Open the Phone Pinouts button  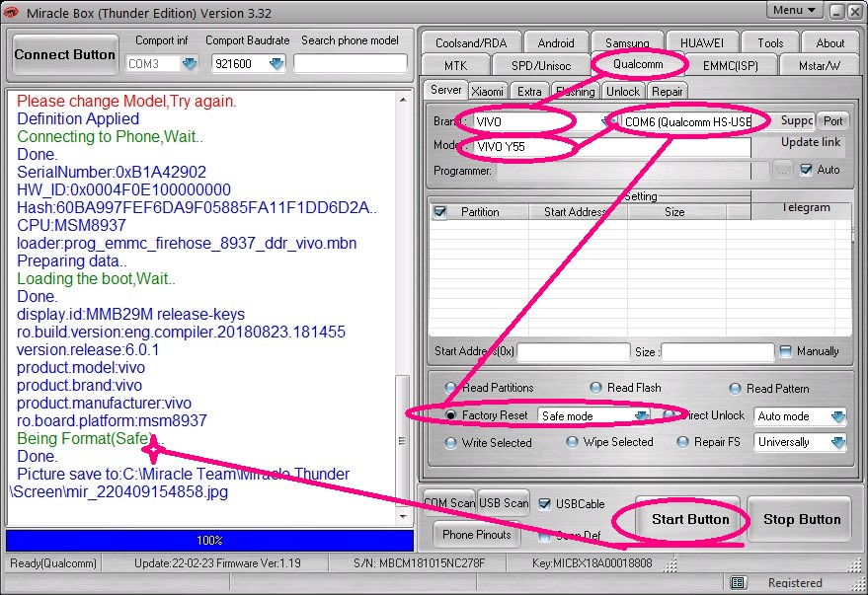pos(476,535)
